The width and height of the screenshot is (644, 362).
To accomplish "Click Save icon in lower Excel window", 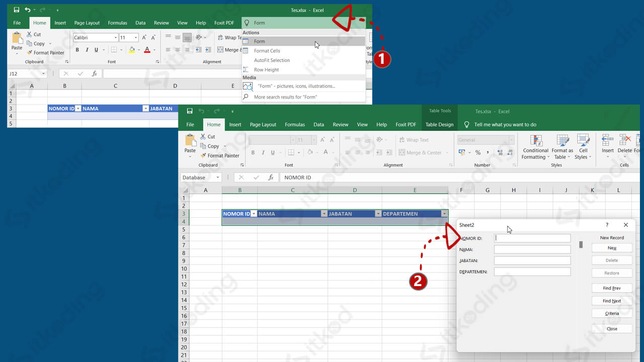I will pos(190,111).
